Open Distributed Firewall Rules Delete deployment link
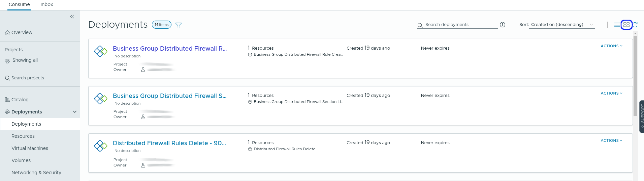The image size is (644, 181). click(x=169, y=143)
